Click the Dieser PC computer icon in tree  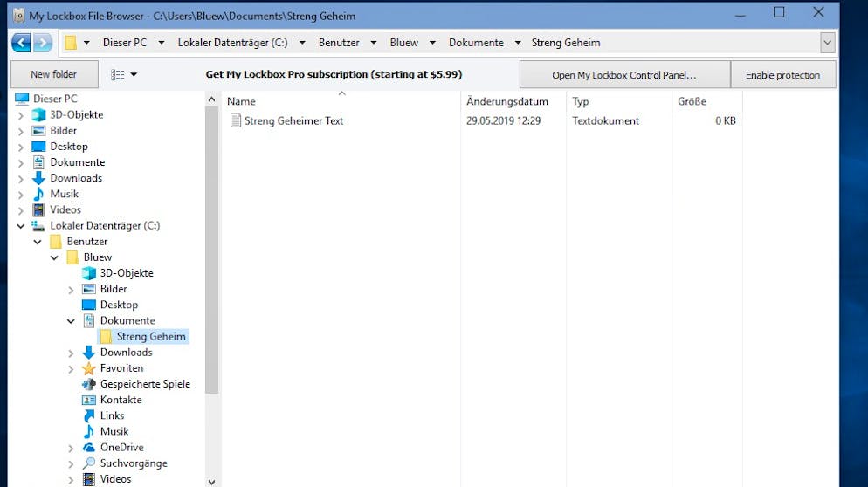pyautogui.click(x=22, y=99)
